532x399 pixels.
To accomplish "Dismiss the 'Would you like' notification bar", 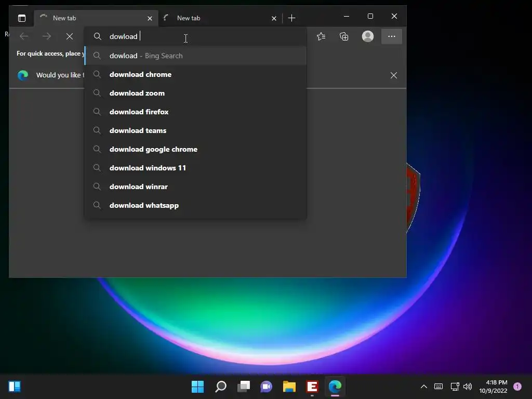I will point(394,75).
